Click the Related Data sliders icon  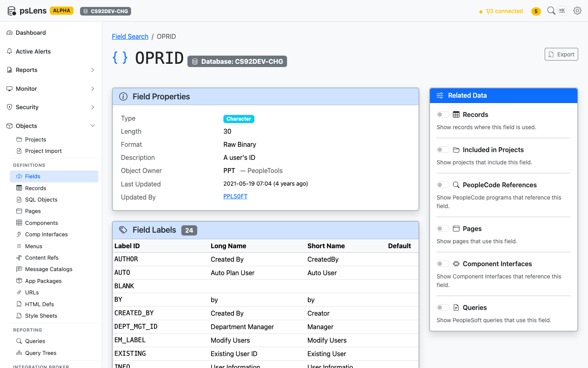pos(440,95)
